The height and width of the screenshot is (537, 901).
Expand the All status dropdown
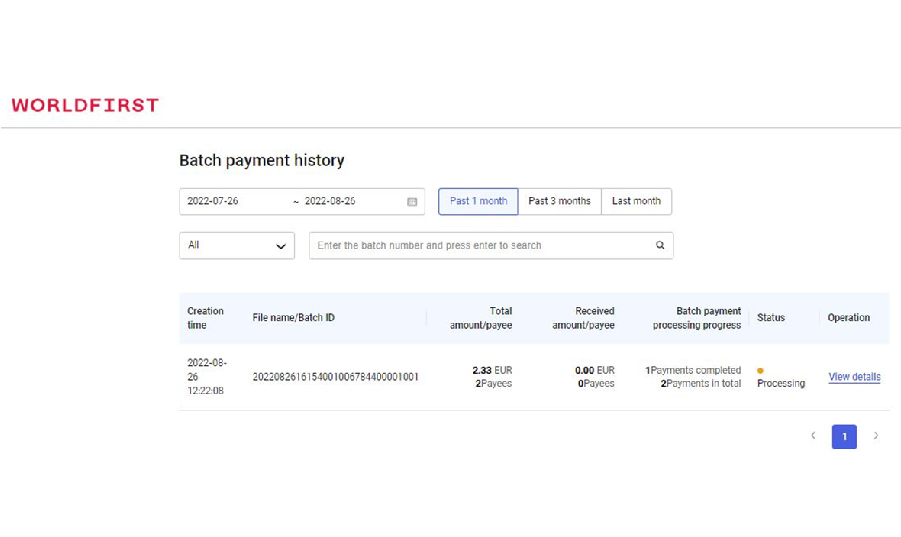click(x=236, y=246)
